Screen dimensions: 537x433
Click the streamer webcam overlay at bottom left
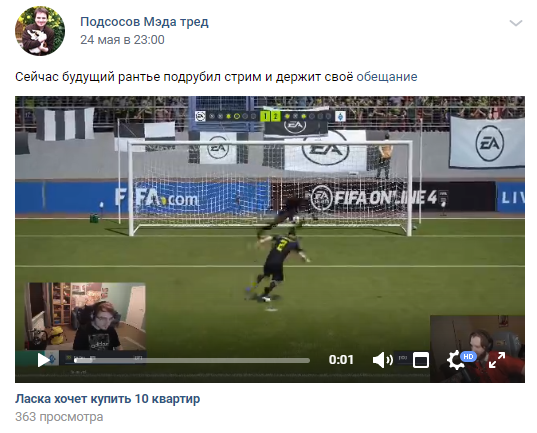[85, 316]
